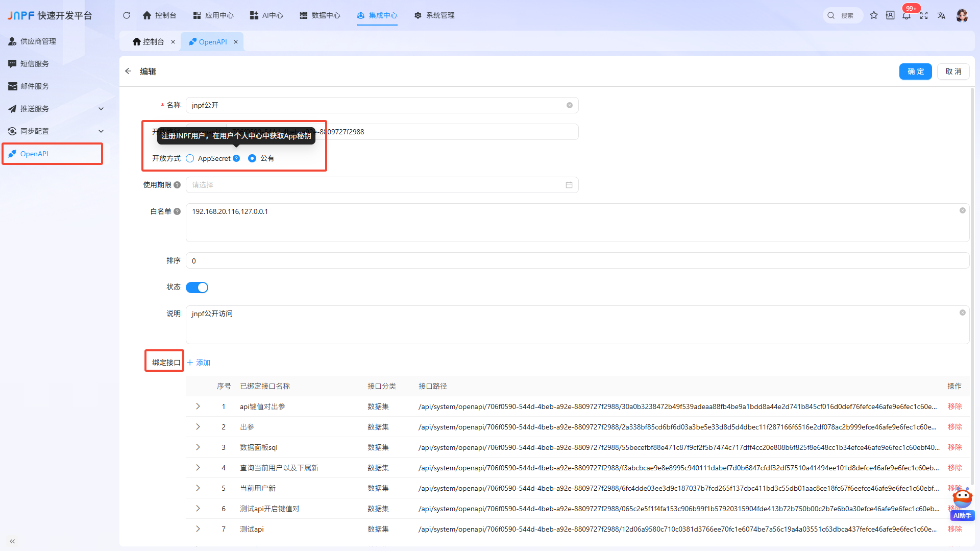Toggle fullscreen mode icon
This screenshot has width=980, height=551.
click(x=924, y=15)
